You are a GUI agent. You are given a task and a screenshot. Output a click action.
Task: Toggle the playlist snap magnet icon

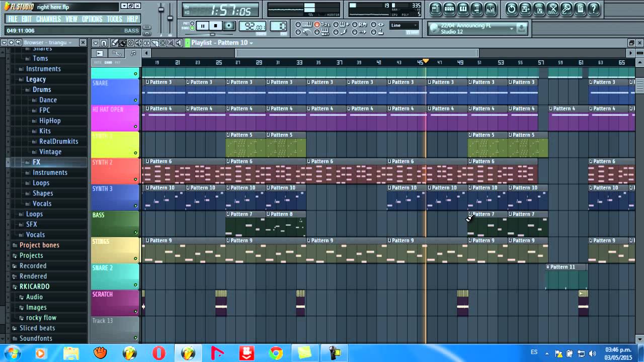pos(104,43)
